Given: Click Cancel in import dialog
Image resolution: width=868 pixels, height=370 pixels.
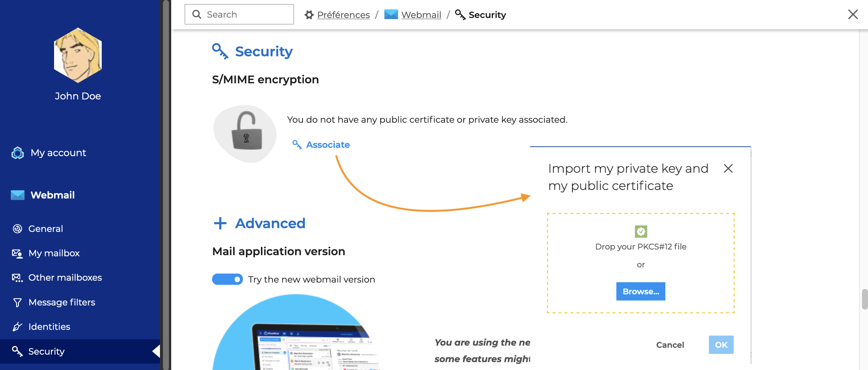Looking at the screenshot, I should [670, 345].
